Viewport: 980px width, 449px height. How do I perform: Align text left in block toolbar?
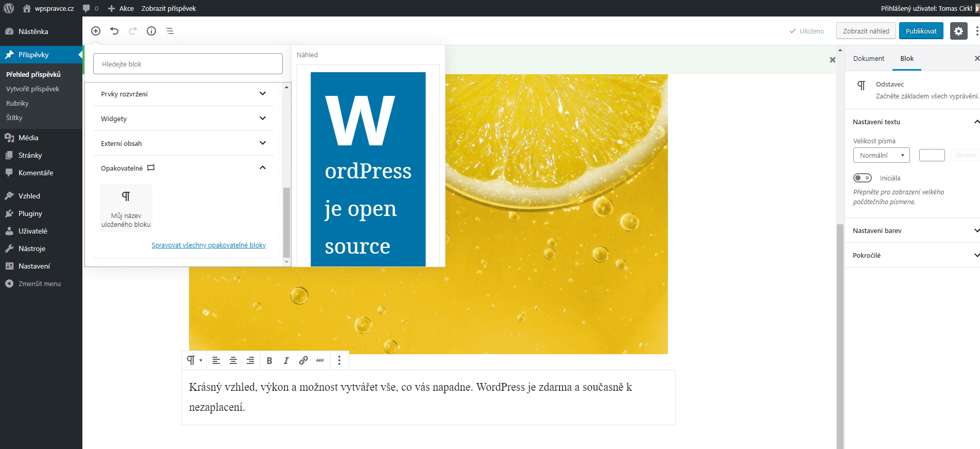216,360
